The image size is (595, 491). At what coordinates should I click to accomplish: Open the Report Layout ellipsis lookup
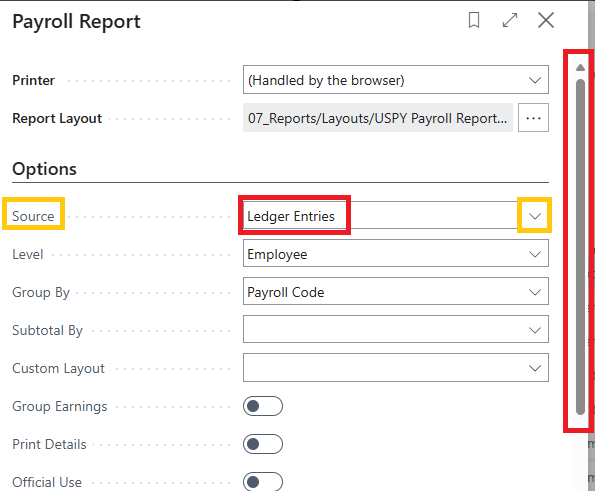[533, 118]
